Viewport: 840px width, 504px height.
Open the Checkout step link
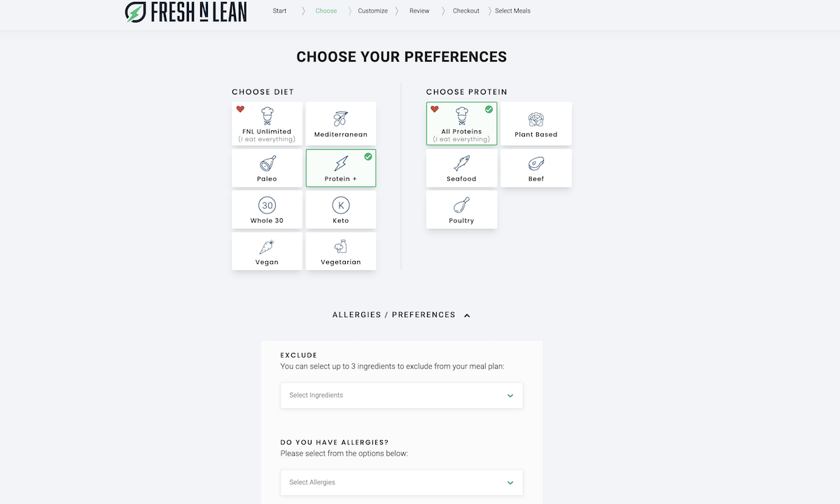466,10
